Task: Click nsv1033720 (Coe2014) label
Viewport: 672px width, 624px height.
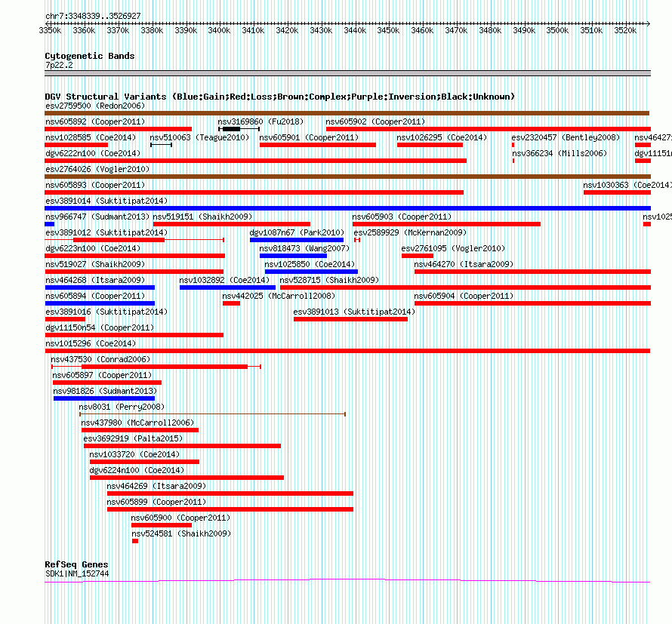Action: click(x=134, y=454)
